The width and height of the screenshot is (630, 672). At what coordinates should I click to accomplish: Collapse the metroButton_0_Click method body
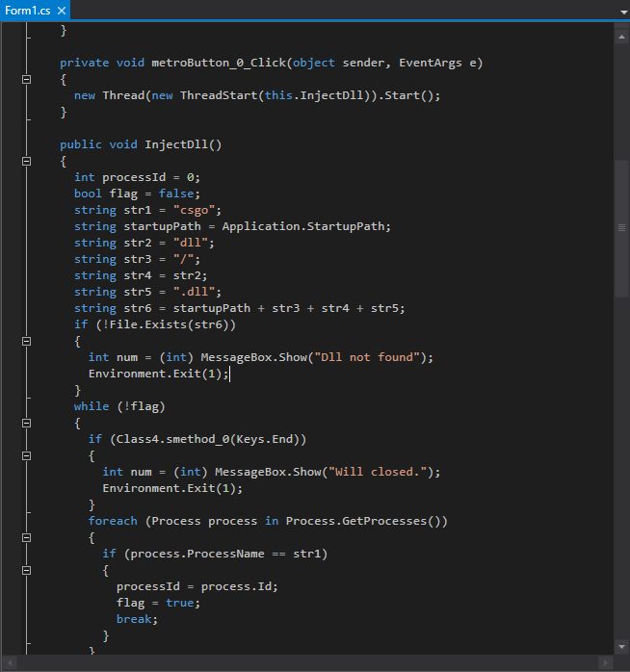pyautogui.click(x=27, y=79)
